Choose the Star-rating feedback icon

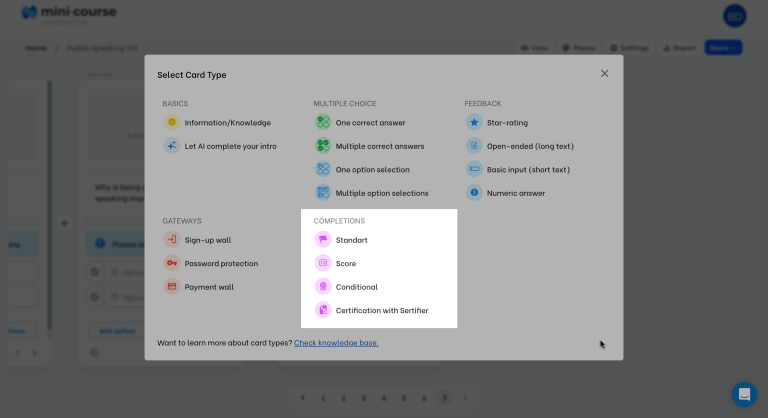coord(474,123)
